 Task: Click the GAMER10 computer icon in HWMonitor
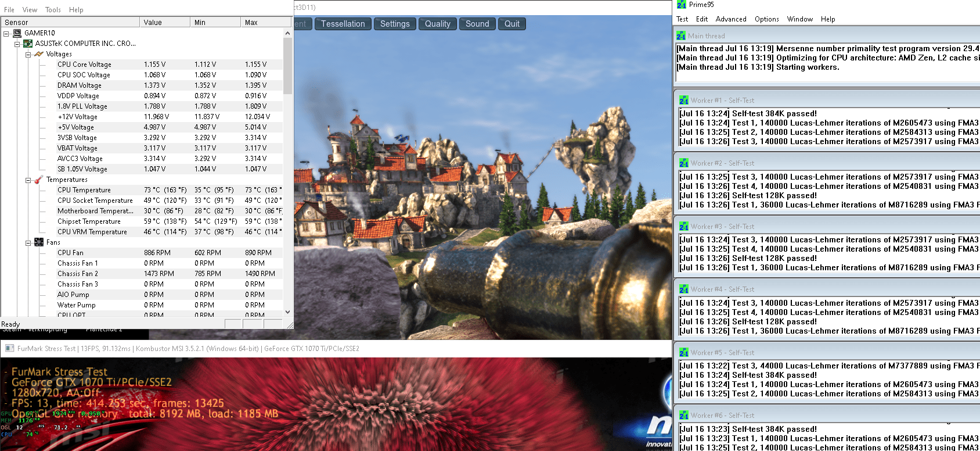pyautogui.click(x=17, y=33)
